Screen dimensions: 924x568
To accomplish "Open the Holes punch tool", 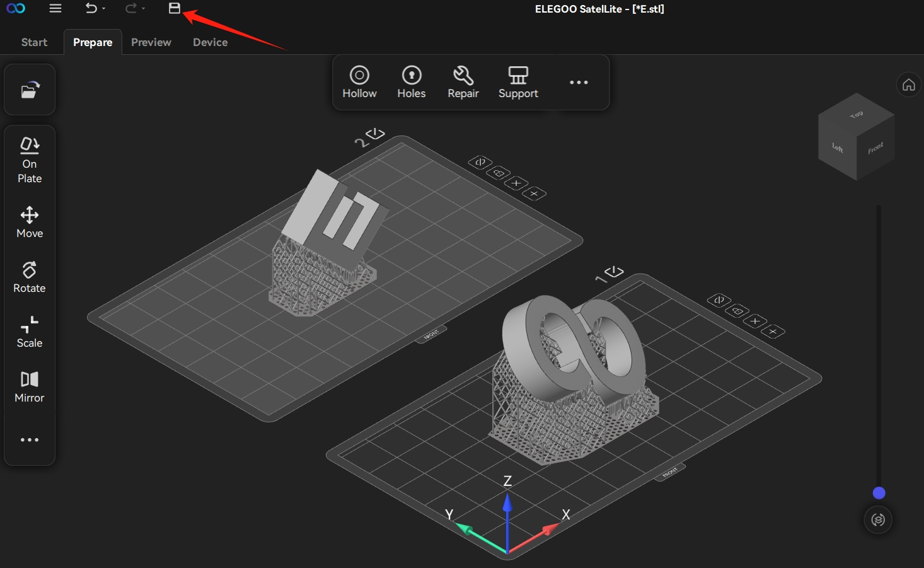I will click(411, 83).
